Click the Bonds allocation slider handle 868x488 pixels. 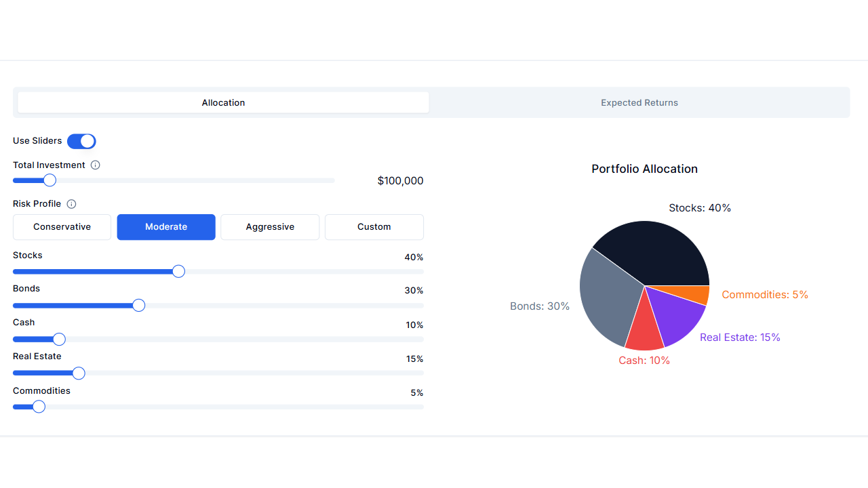coord(138,305)
